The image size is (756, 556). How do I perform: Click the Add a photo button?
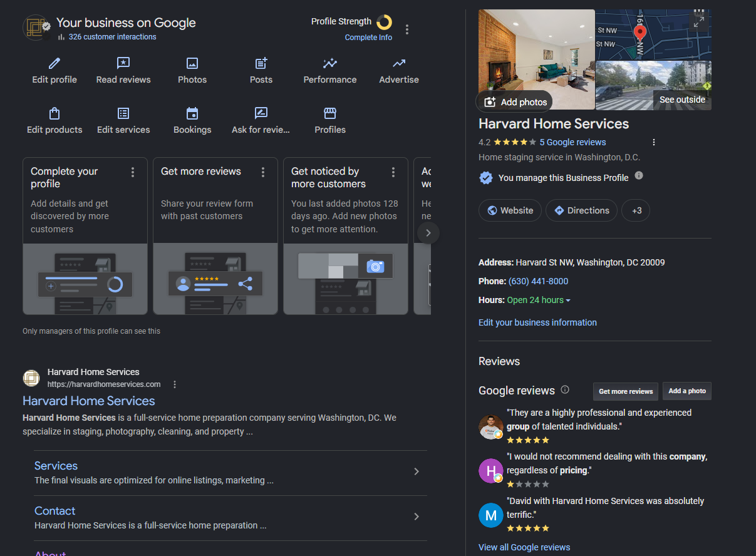687,391
